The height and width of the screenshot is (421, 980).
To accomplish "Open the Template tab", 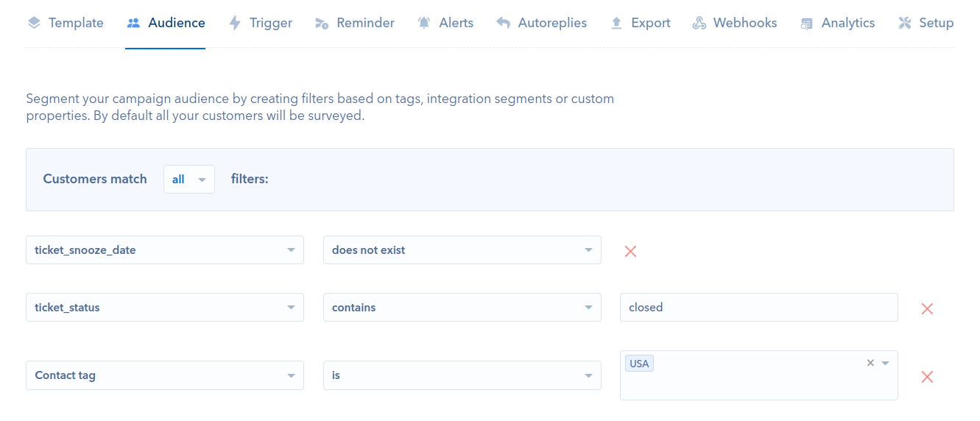I will pos(66,23).
